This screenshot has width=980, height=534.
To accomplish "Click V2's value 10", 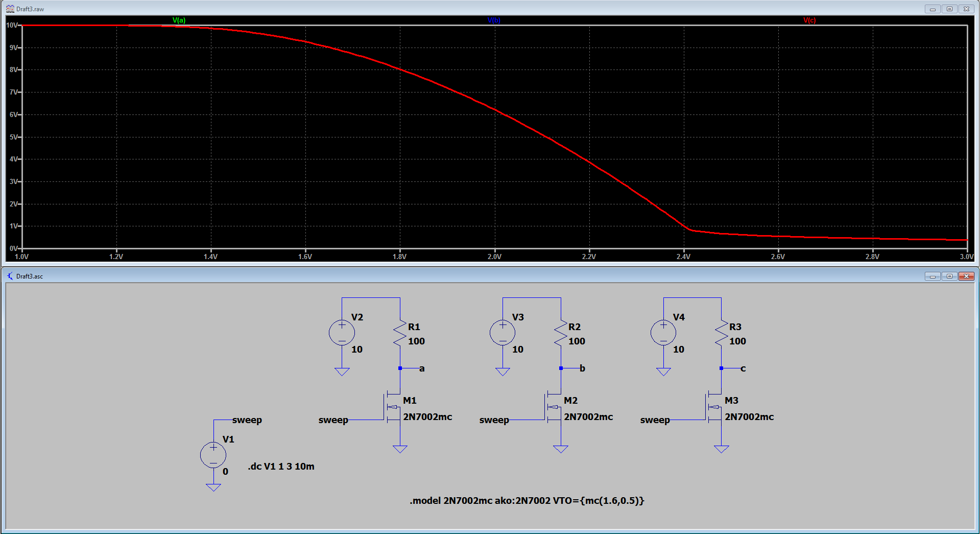I will tap(357, 349).
